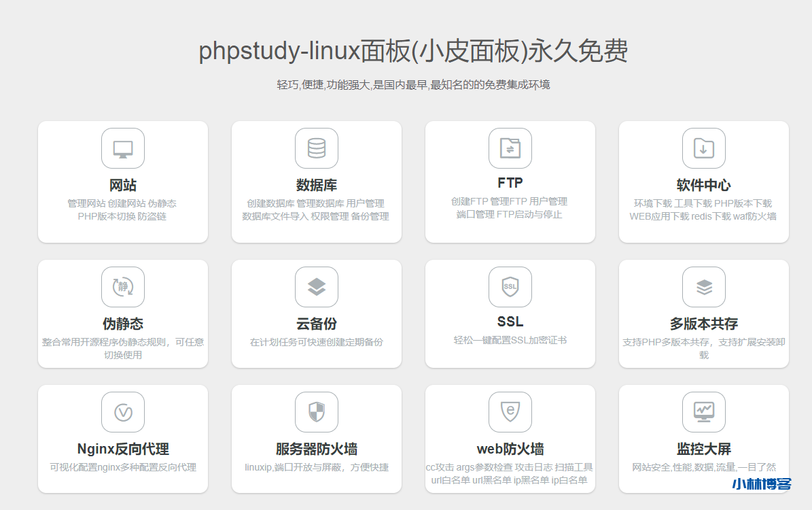
Task: Click the 云备份 layers icon
Action: click(316, 287)
